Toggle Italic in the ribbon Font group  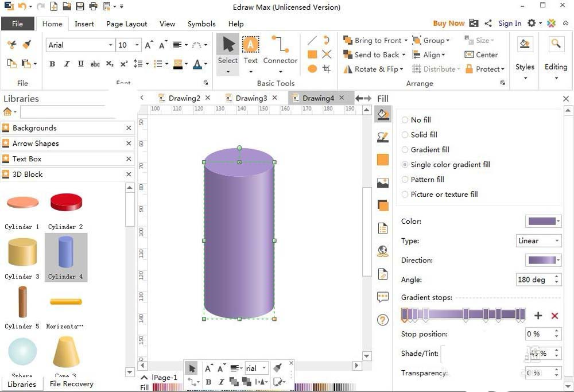pos(67,64)
